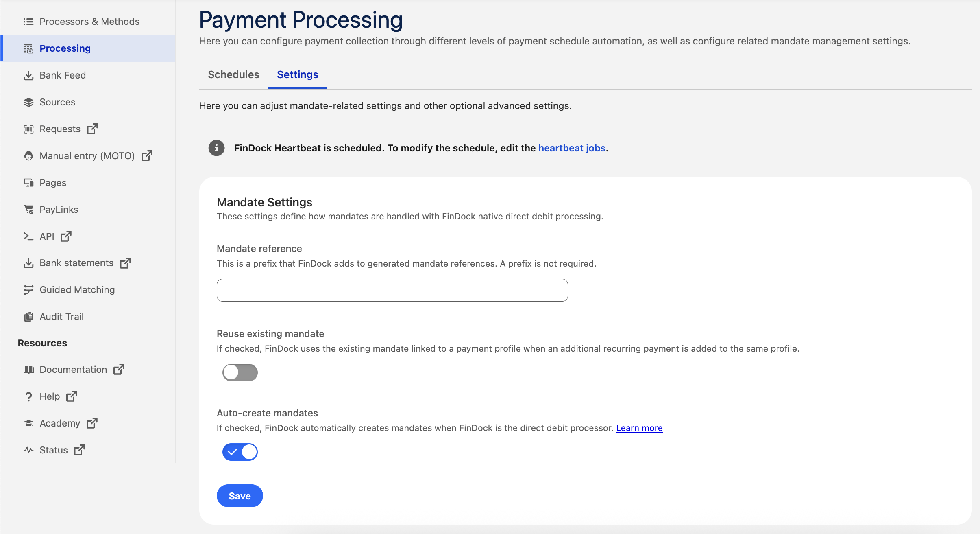Open the heartbeat jobs link
This screenshot has height=534, width=980.
coord(572,148)
